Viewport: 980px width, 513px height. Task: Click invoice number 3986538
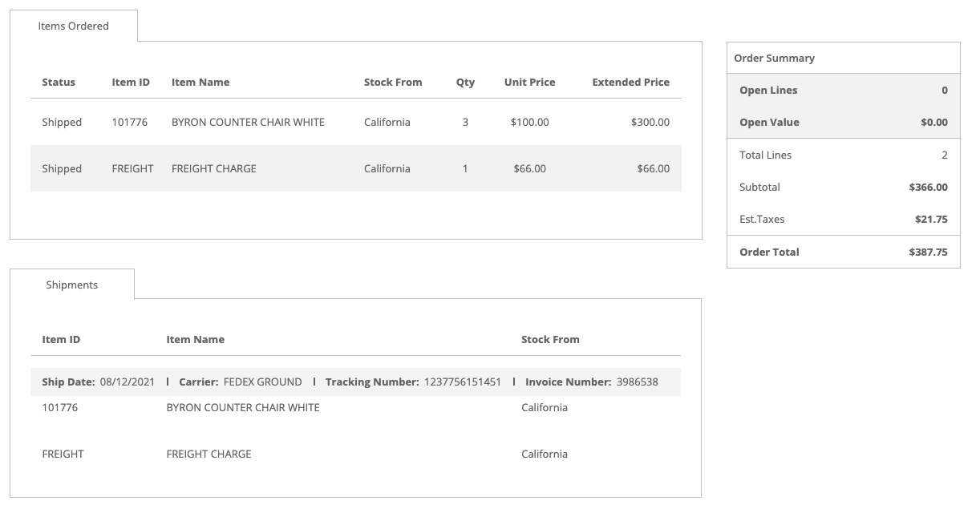click(637, 382)
